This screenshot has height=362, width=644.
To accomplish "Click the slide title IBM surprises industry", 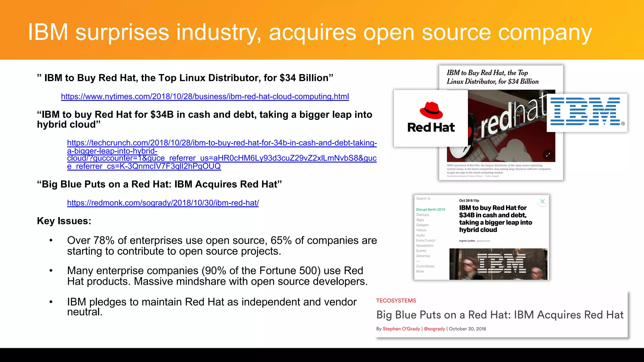I will 310,32.
